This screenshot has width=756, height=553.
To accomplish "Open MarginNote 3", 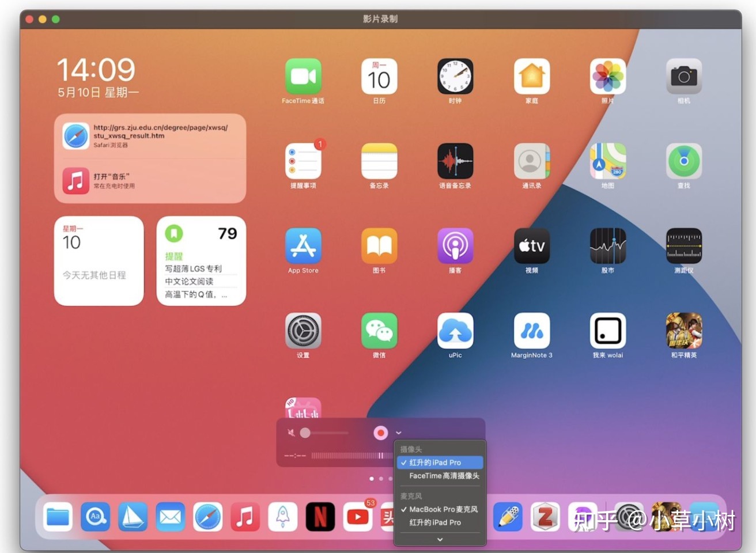I will (x=532, y=331).
